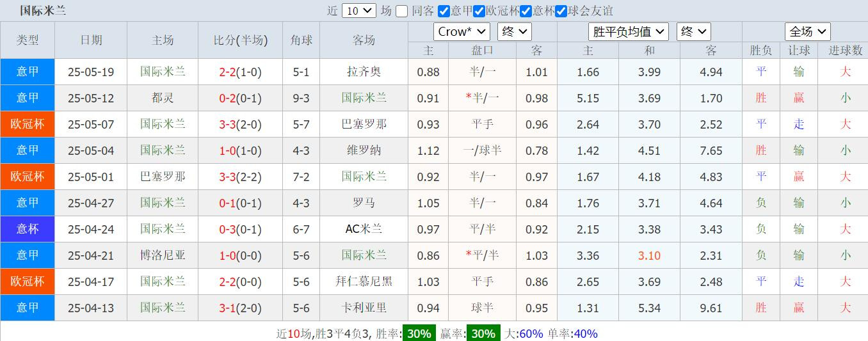868x341 pixels.
Task: Click the orange 欧冠杯 tag on 25-05-01 row
Action: coord(28,176)
